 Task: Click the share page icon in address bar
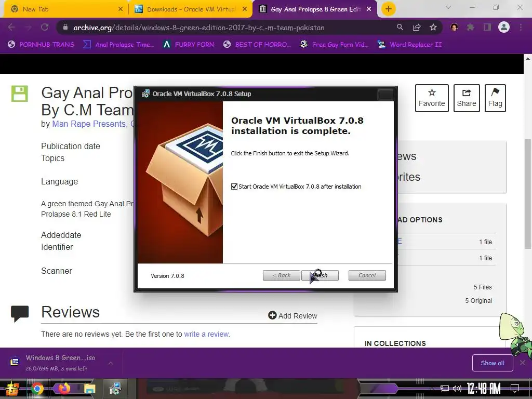coord(417,28)
